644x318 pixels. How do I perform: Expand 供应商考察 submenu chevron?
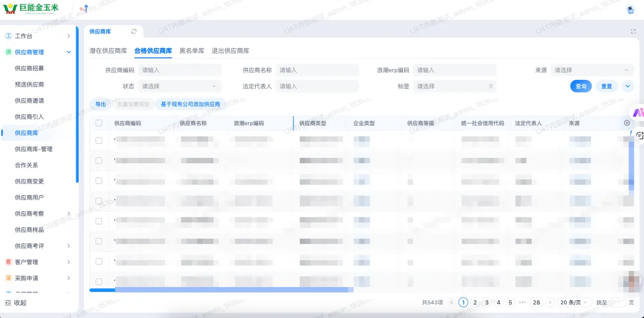click(x=69, y=213)
